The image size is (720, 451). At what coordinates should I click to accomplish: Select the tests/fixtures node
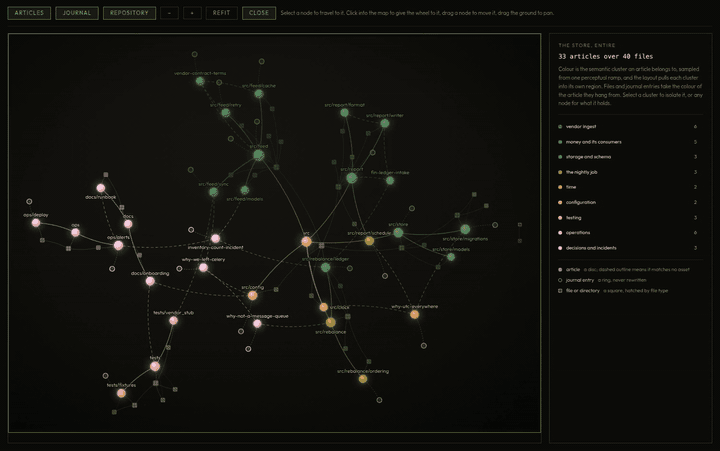(x=121, y=393)
